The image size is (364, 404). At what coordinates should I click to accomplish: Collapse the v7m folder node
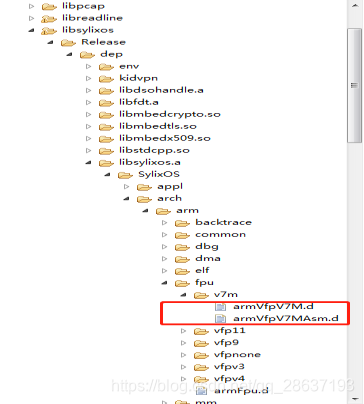coord(184,295)
